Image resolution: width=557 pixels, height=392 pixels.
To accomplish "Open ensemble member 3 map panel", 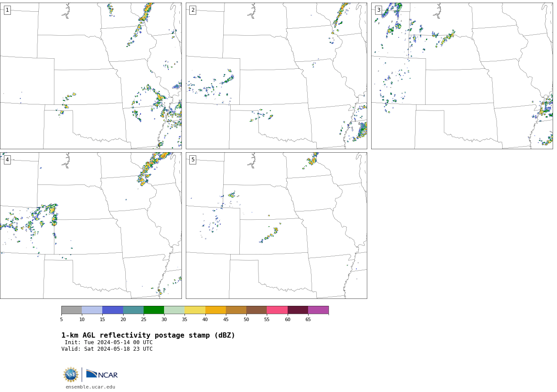I will click(x=462, y=76).
